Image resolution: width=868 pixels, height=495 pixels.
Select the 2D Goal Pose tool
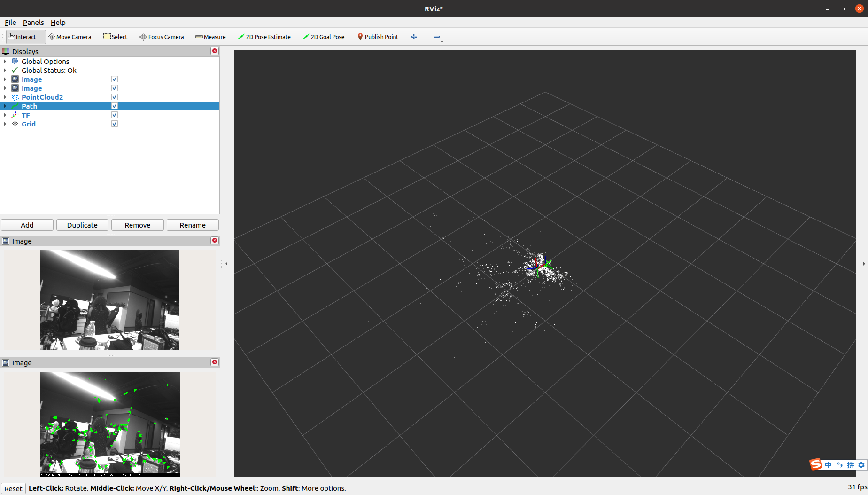click(324, 37)
